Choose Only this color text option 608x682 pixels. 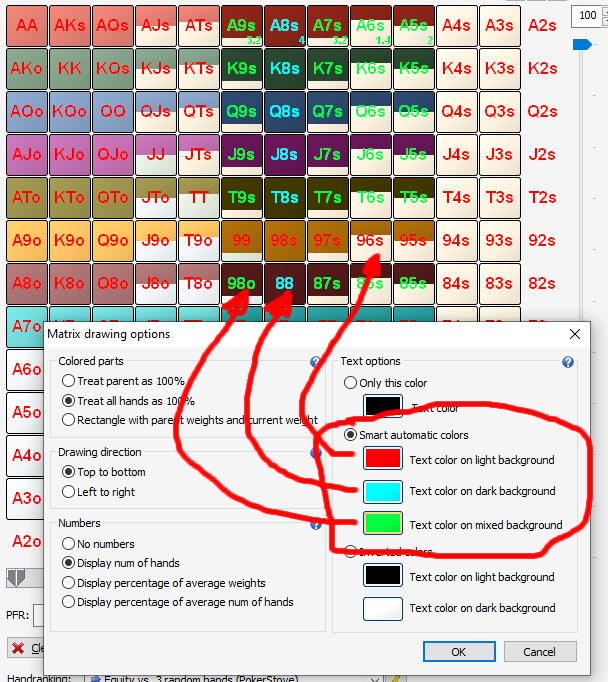385,383
